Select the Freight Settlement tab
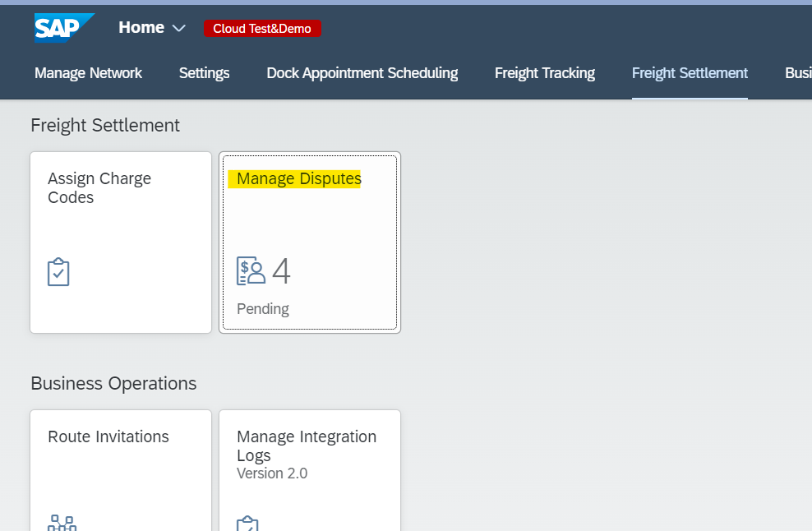Viewport: 812px width, 531px height. 690,73
